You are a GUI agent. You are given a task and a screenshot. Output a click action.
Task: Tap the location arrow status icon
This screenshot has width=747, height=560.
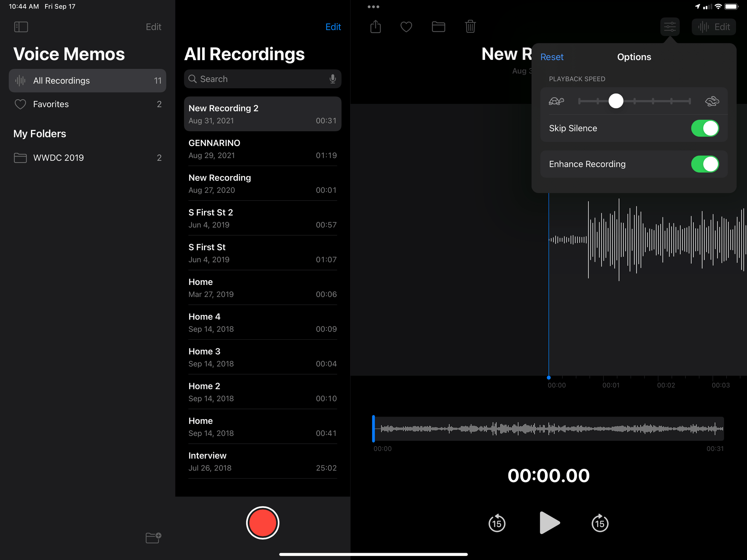point(697,7)
